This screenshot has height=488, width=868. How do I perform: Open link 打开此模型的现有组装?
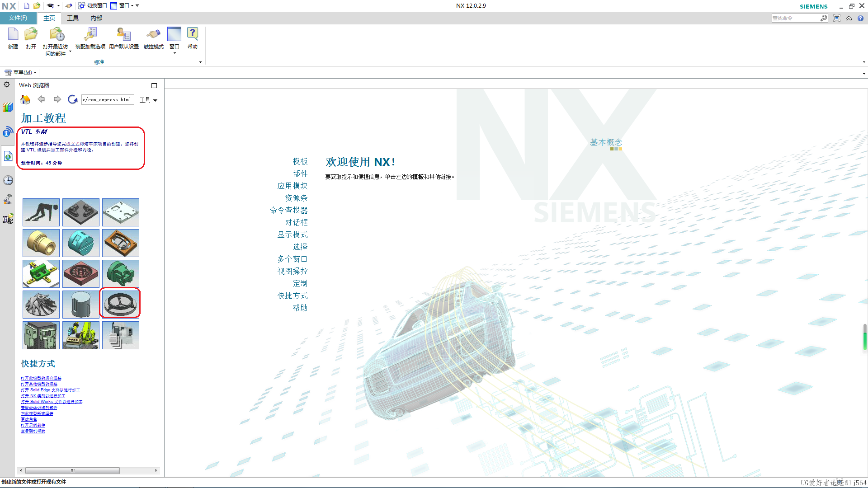tap(41, 378)
